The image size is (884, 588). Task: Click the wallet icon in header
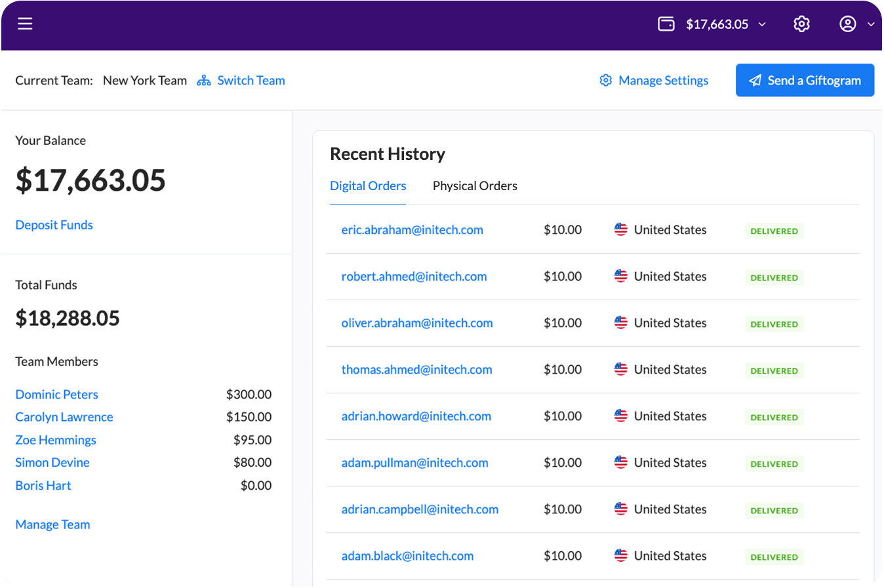pyautogui.click(x=666, y=24)
